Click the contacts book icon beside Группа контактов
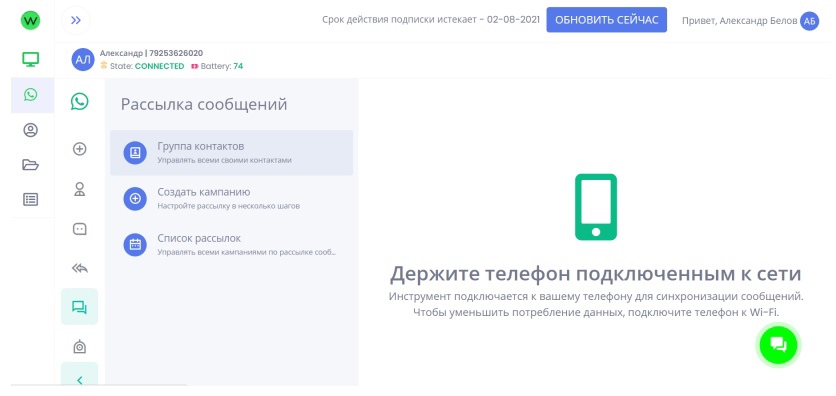Viewport: 836px width, 396px height. pos(135,153)
